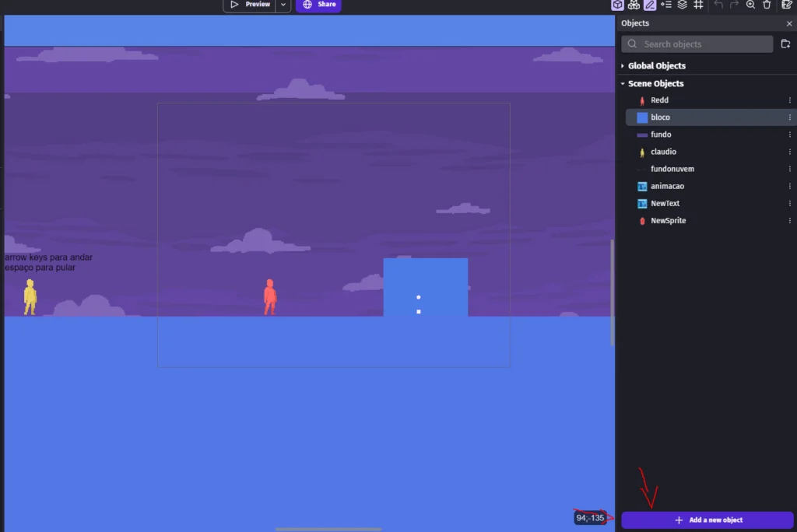This screenshot has width=797, height=532.
Task: Click the blue bloco object thumbnail
Action: (641, 117)
